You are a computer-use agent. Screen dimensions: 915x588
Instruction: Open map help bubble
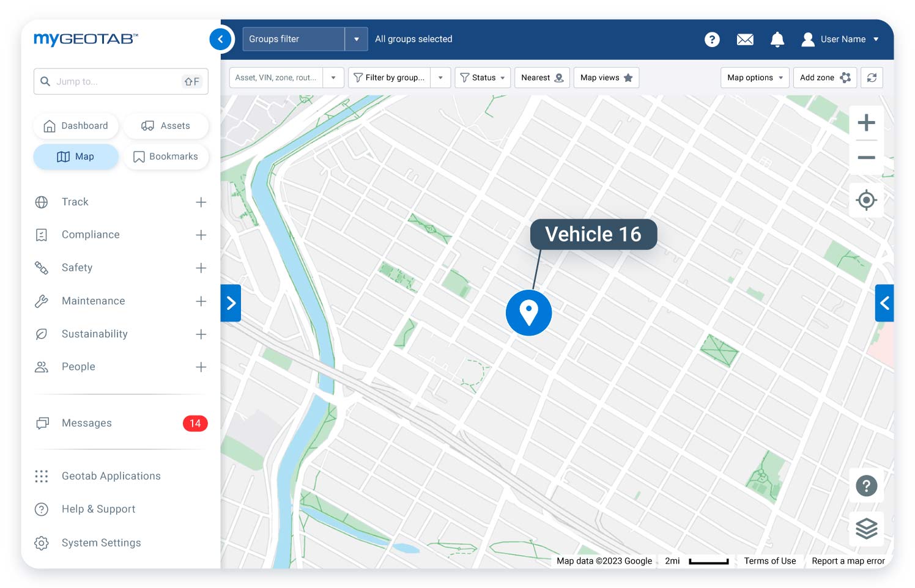coord(866,486)
